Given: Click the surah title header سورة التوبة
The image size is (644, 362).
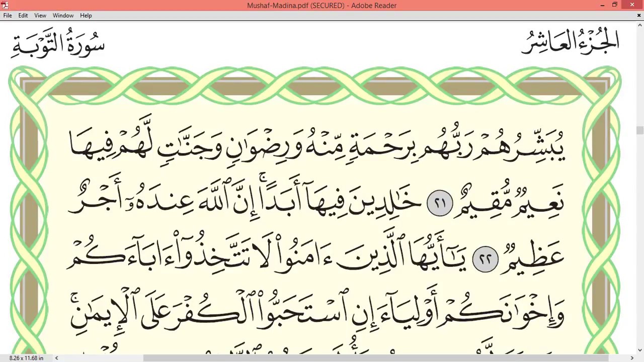Looking at the screenshot, I should [x=58, y=43].
